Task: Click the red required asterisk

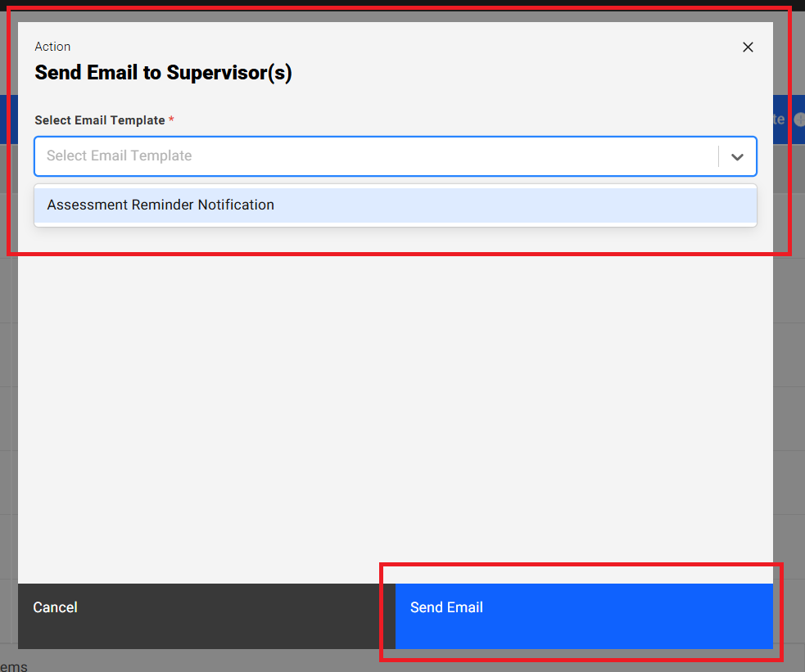Action: tap(171, 120)
